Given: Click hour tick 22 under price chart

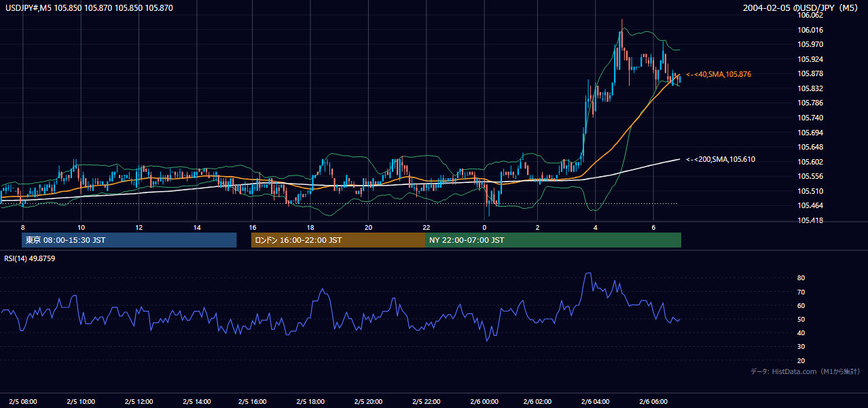Looking at the screenshot, I should coord(425,227).
